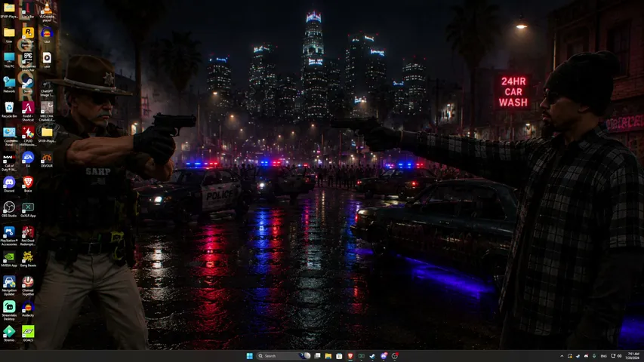Open Stremio desktop shortcut
This screenshot has height=362, width=644.
click(x=9, y=334)
